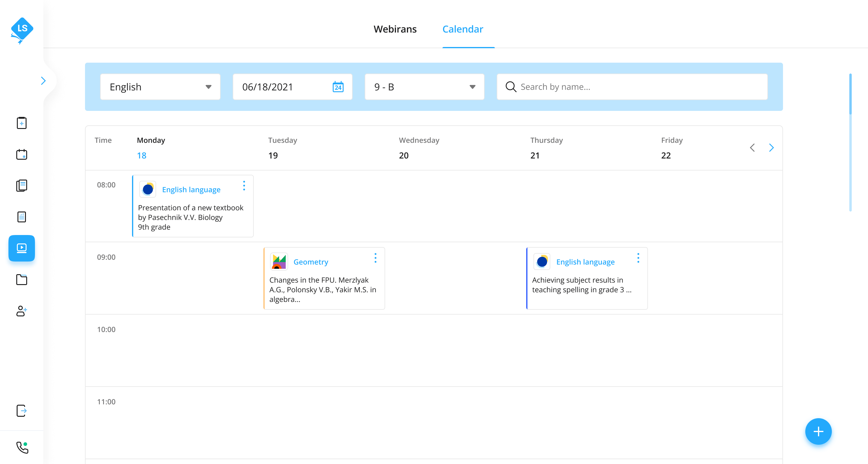The width and height of the screenshot is (868, 464).
Task: Open the date picker calendar icon
Action: coord(338,87)
